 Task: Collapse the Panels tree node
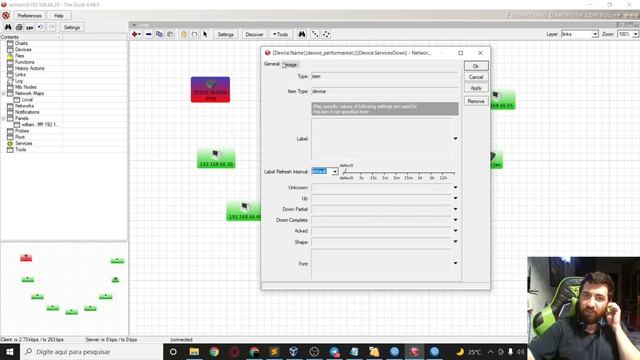point(4,118)
